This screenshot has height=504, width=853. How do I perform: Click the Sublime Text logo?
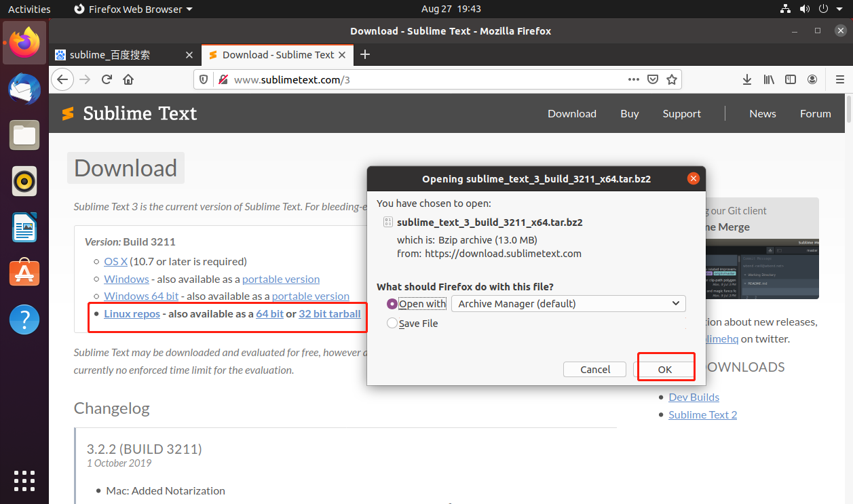tap(129, 113)
